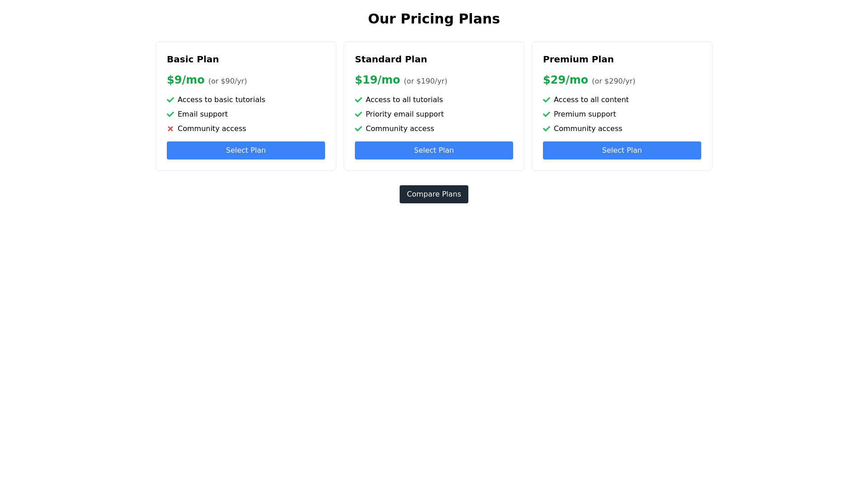Choose Select Plan under Standard Plan
Viewport: 868px width, 488px height.
(434, 150)
